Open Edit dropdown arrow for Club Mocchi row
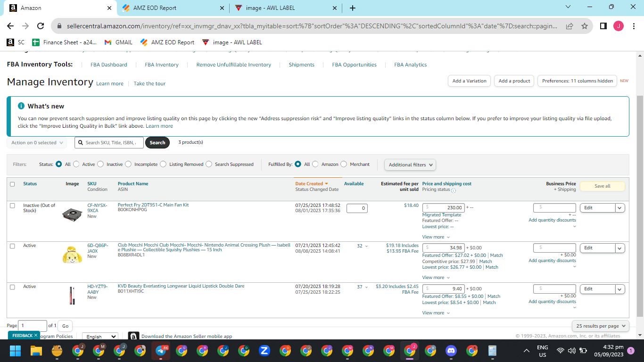 click(x=620, y=248)
